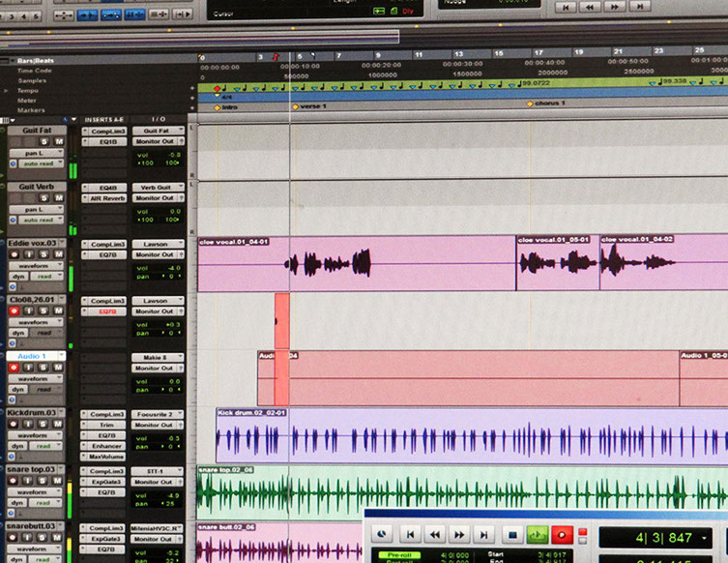Click the Online clock icon in transport
Image resolution: width=728 pixels, height=563 pixels.
[383, 534]
